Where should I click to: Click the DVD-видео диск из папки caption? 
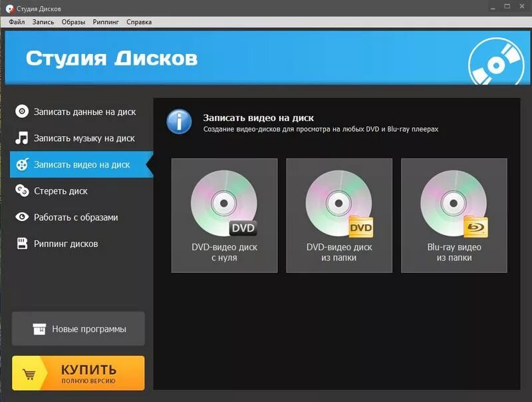pos(339,252)
